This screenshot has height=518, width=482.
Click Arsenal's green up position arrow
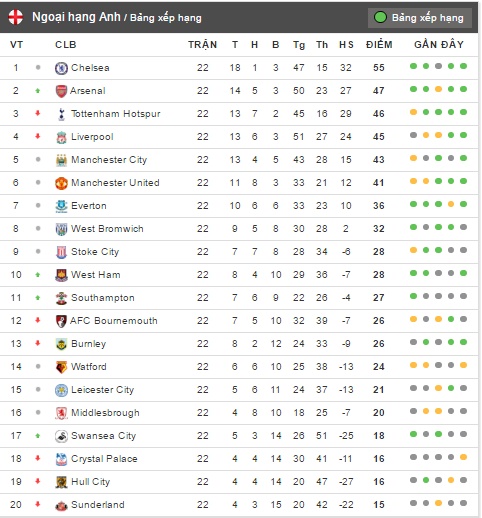(38, 91)
